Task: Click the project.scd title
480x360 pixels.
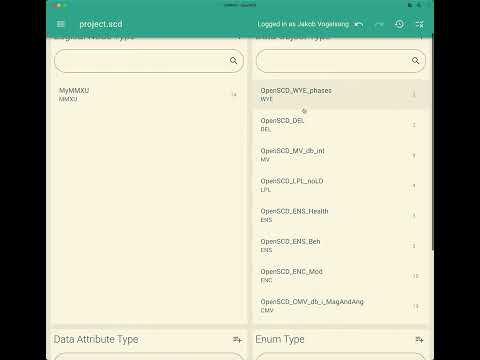Action: click(x=101, y=24)
